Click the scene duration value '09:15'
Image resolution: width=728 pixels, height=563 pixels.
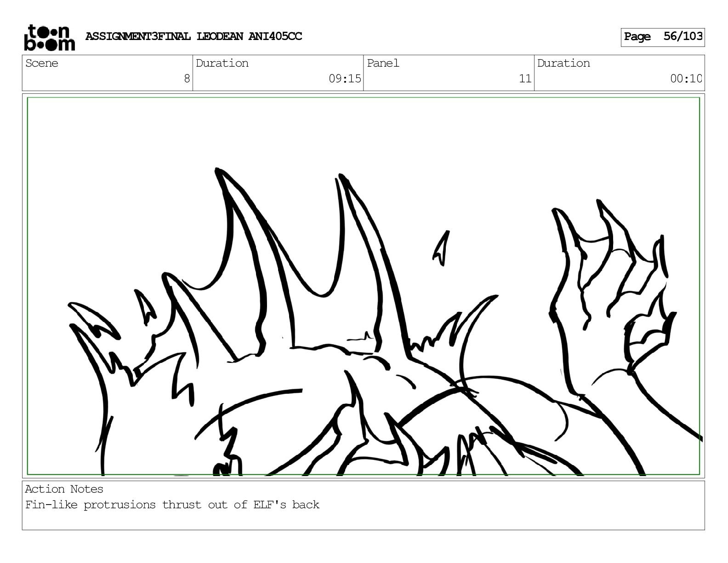pos(345,79)
